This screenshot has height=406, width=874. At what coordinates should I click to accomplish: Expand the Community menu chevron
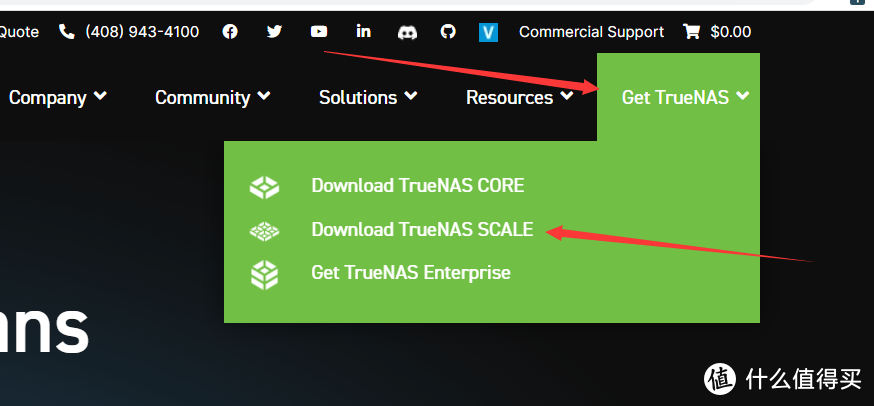264,96
